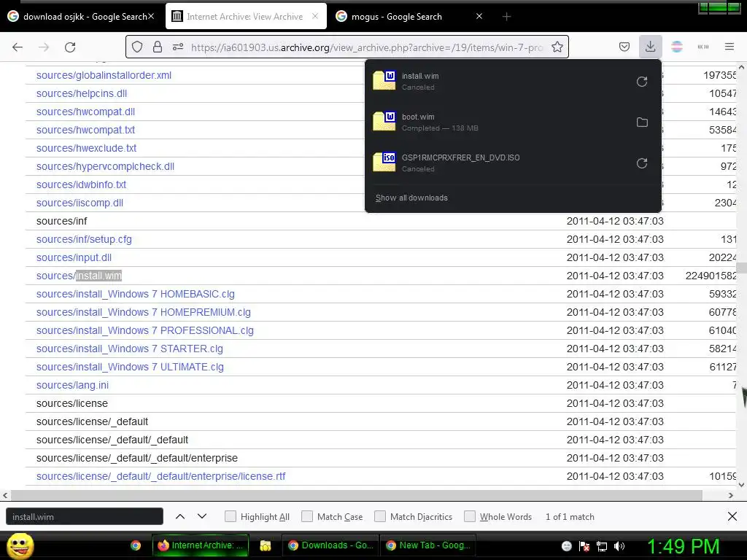Open the tracking protection shield icon
Viewport: 747px width, 560px height.
click(137, 47)
